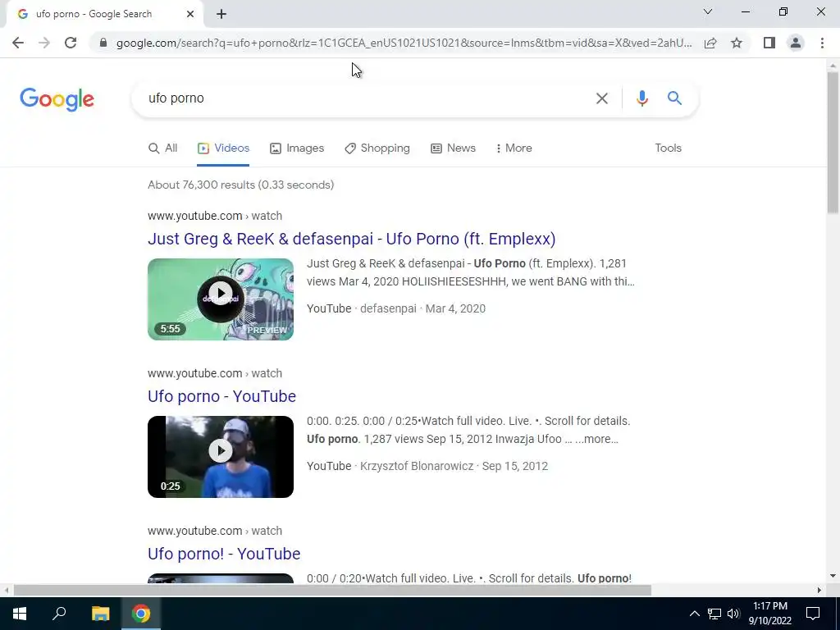
Task: Reload the current page
Action: coord(71,43)
